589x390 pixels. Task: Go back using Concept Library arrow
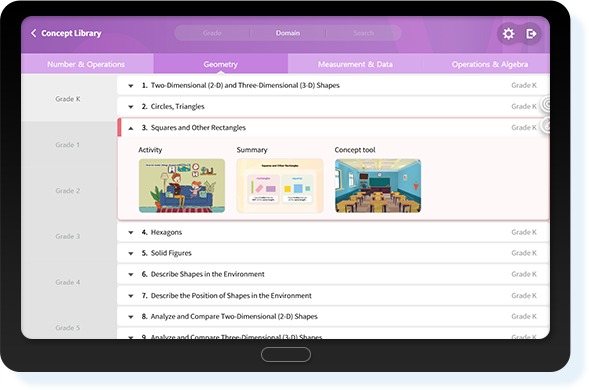point(33,33)
